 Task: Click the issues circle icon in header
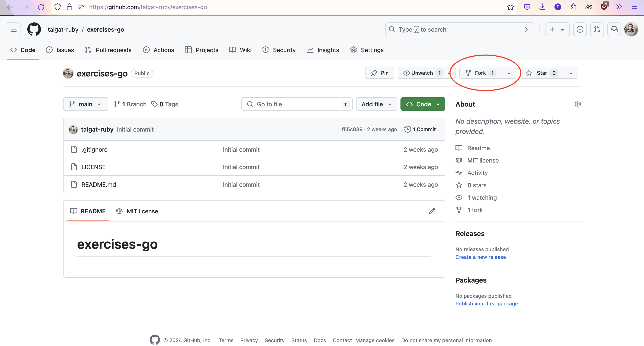coord(580,29)
